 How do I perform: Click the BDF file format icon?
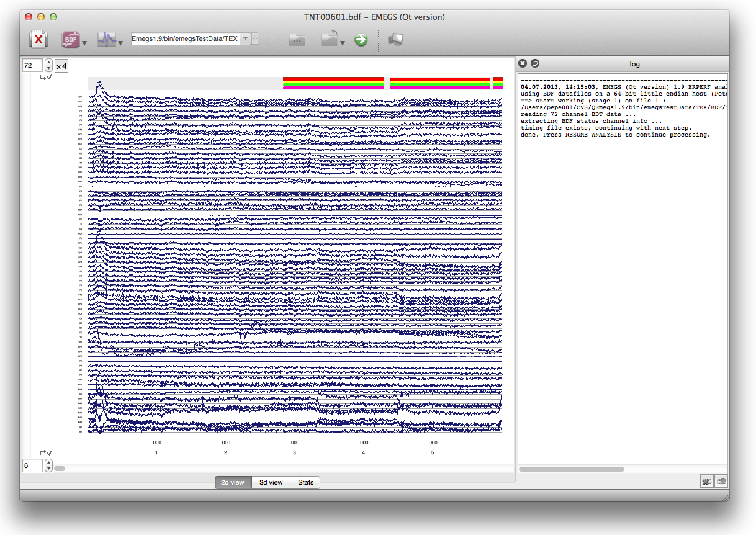[x=70, y=40]
